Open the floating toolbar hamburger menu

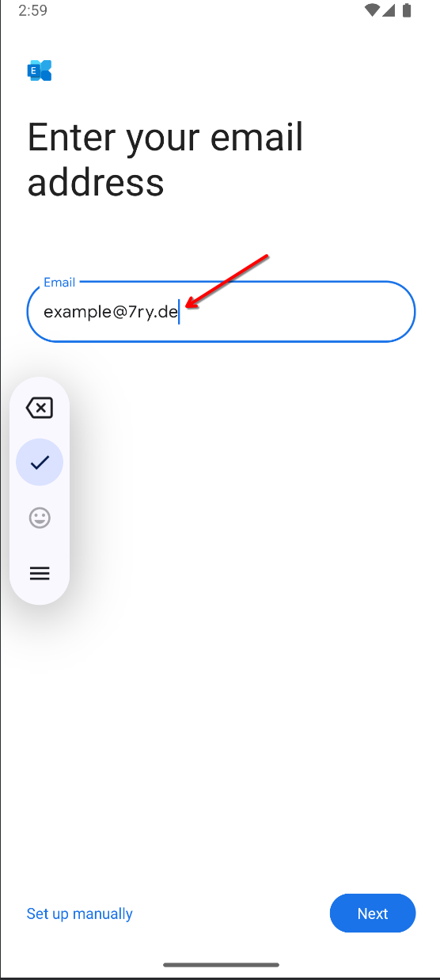tap(40, 574)
